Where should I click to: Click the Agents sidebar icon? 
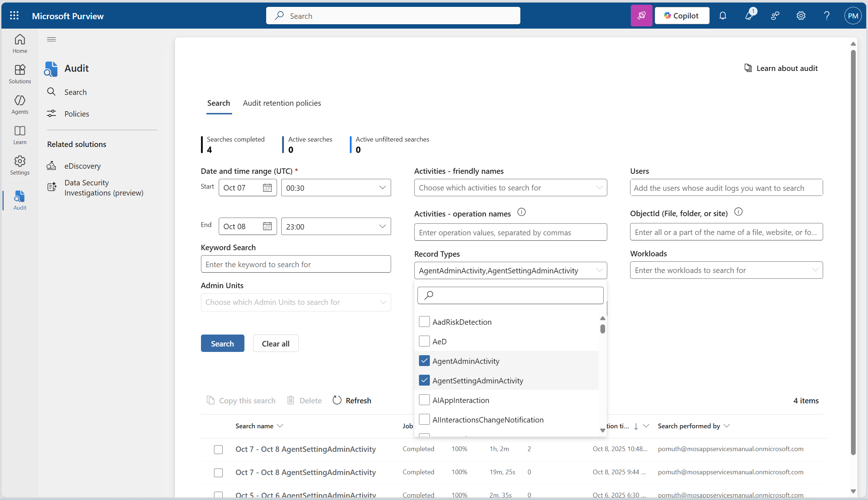click(20, 104)
